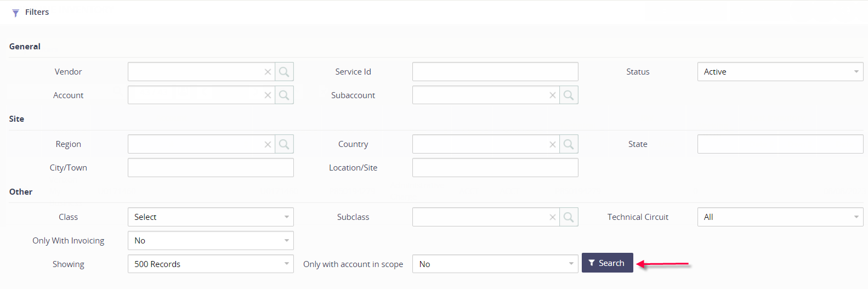Click the Filters funnel icon

[x=15, y=13]
